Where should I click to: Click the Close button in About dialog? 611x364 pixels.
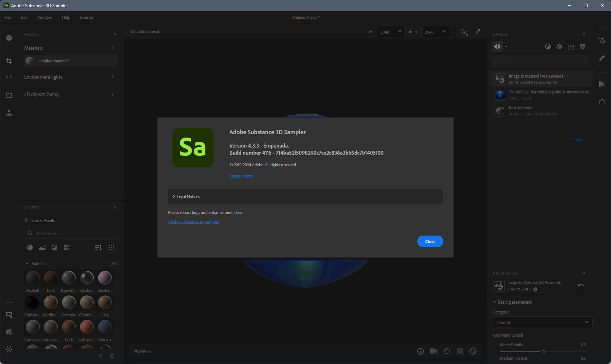430,241
